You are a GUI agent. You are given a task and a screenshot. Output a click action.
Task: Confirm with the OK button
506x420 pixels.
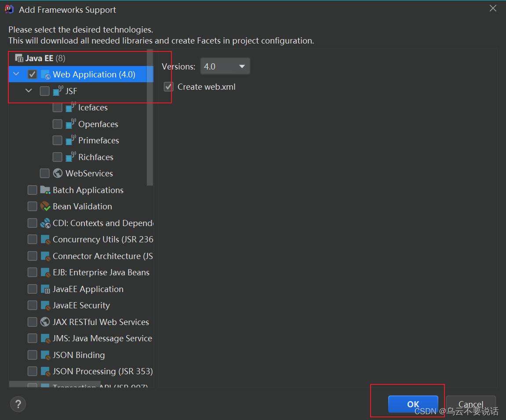(x=413, y=404)
